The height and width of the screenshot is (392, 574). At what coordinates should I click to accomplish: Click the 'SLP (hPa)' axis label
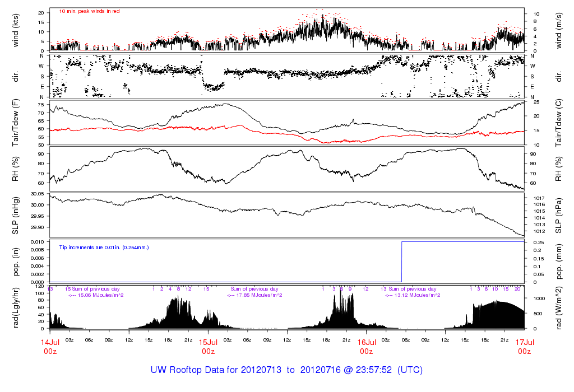pos(558,216)
